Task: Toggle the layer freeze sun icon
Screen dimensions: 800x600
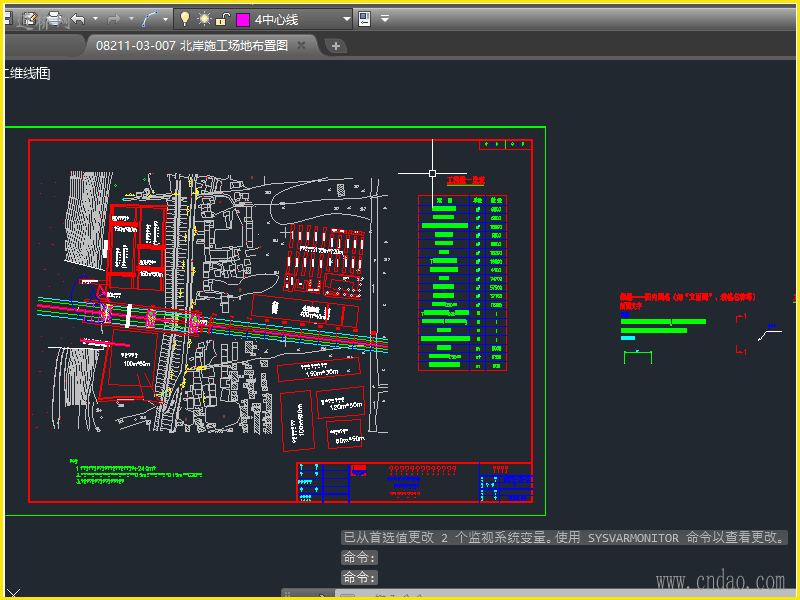Action: 204,19
